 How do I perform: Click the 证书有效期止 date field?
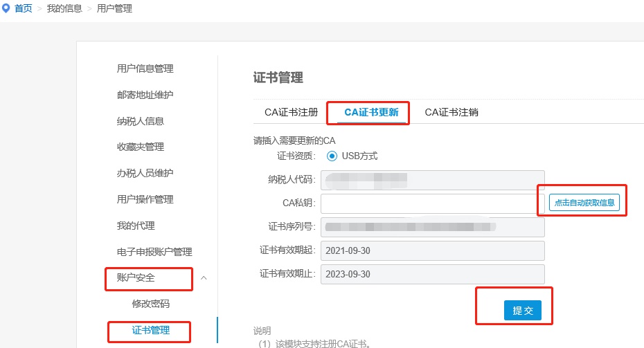click(x=433, y=274)
